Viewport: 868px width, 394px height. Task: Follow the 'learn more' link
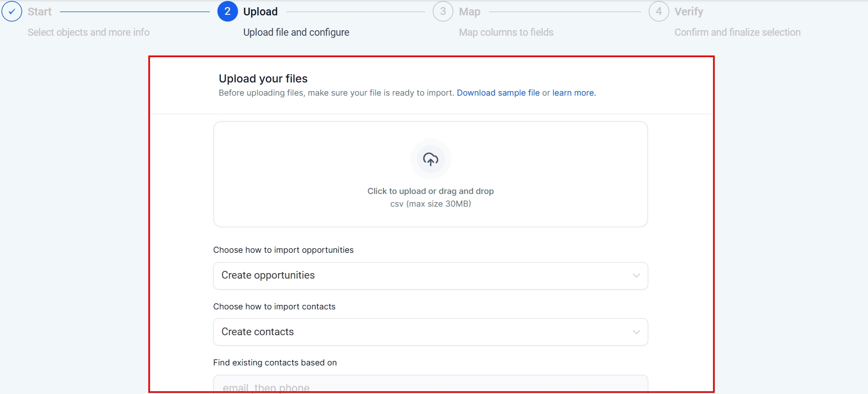click(x=574, y=93)
